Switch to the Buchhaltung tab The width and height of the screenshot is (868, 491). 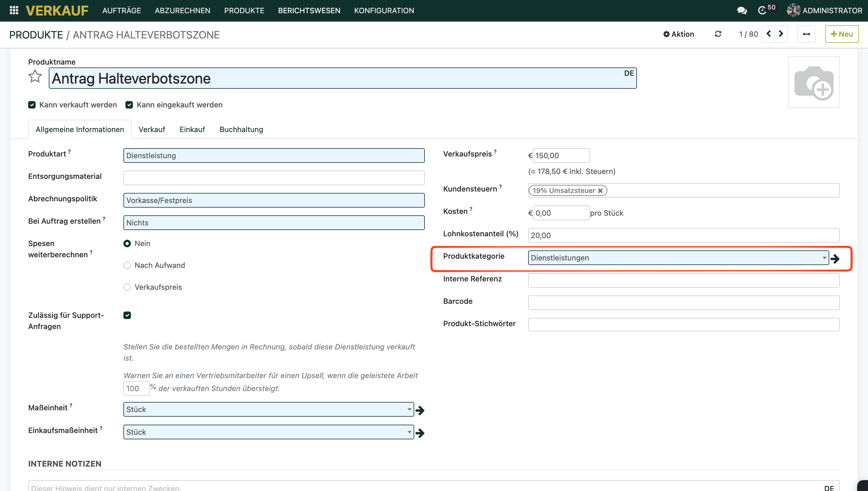pos(241,129)
